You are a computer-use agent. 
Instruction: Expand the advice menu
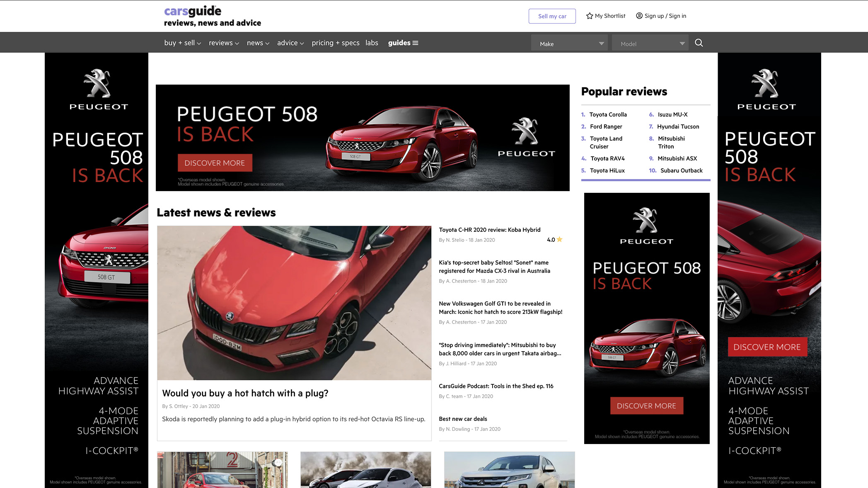pos(290,43)
